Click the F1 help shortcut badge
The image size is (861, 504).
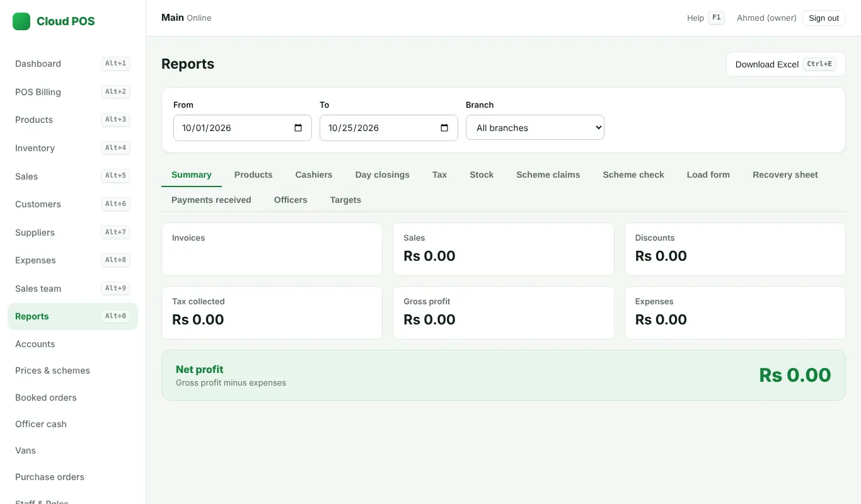716,18
